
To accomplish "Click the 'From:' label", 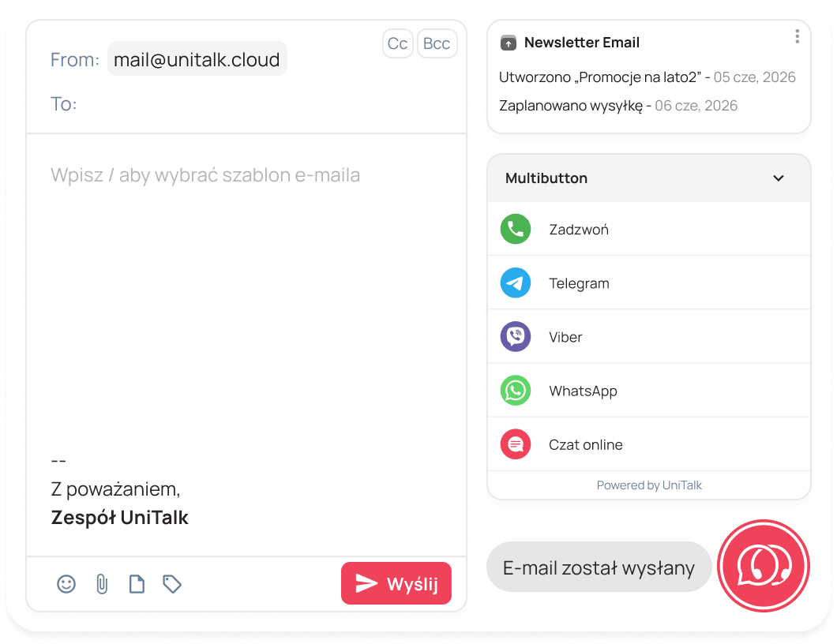I will coord(75,60).
